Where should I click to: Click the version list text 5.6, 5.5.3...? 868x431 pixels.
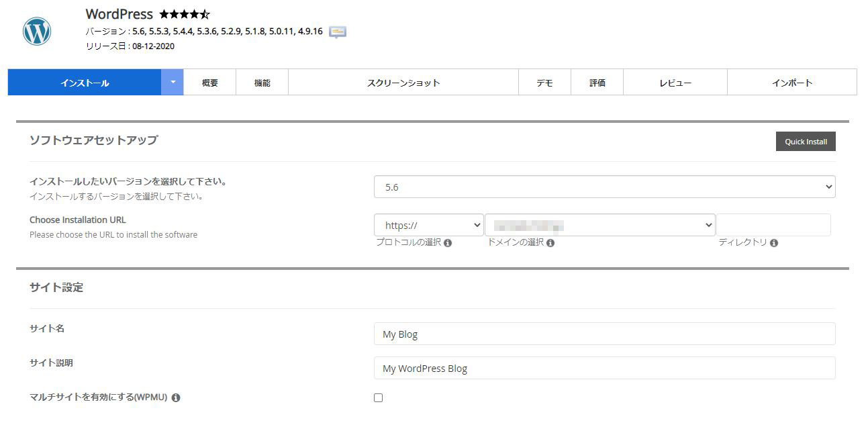pyautogui.click(x=228, y=32)
